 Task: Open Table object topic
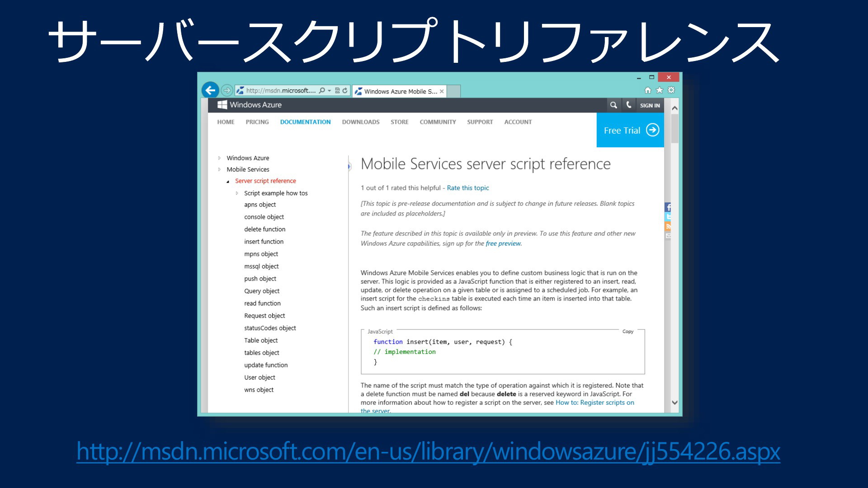click(x=261, y=340)
